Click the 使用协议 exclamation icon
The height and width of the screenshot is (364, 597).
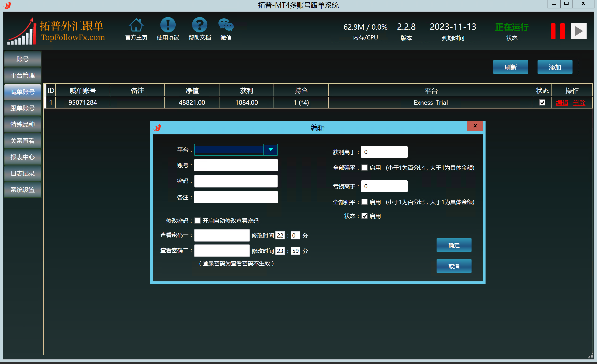[168, 25]
